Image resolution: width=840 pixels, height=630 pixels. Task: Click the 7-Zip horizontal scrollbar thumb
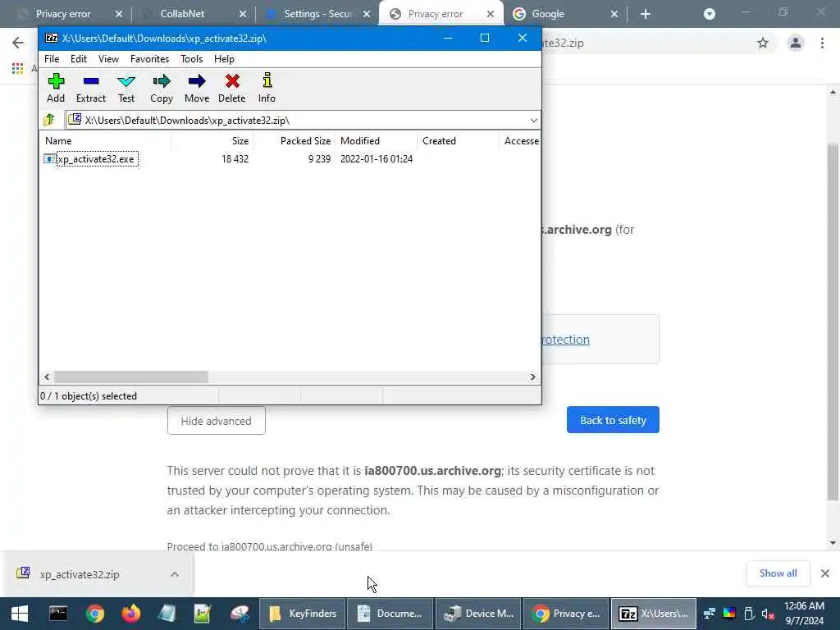pyautogui.click(x=131, y=377)
